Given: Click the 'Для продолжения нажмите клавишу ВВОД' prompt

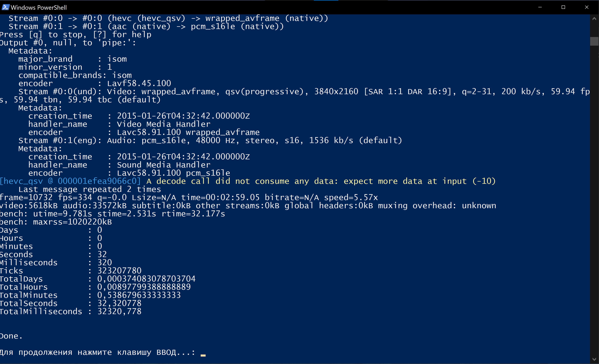Looking at the screenshot, I should [x=98, y=352].
